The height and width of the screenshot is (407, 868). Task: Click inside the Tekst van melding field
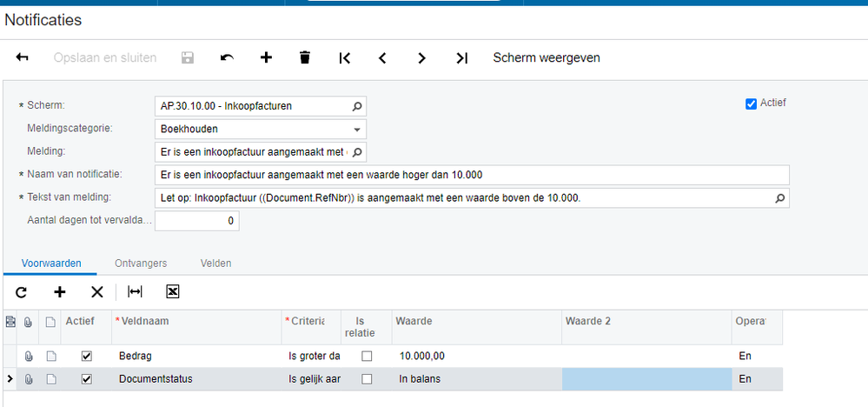click(472, 198)
